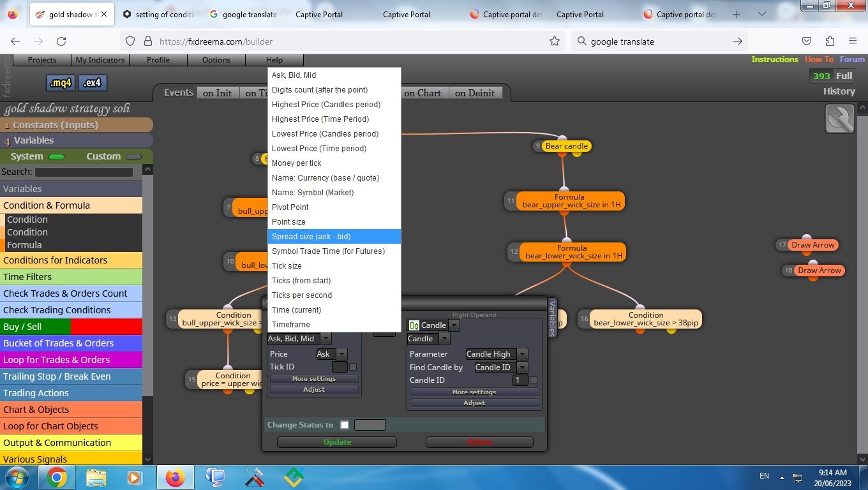Go back to the previous page
Screen dimensions: 868x490
pos(15,41)
